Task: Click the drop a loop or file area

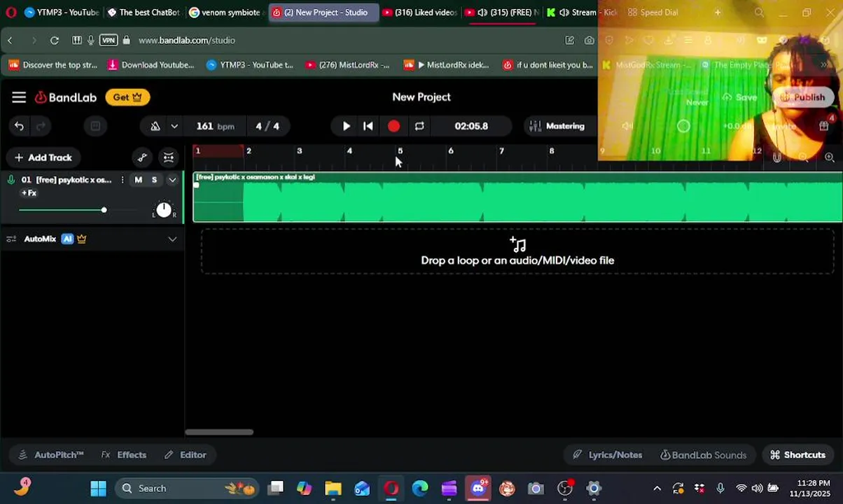Action: point(517,252)
